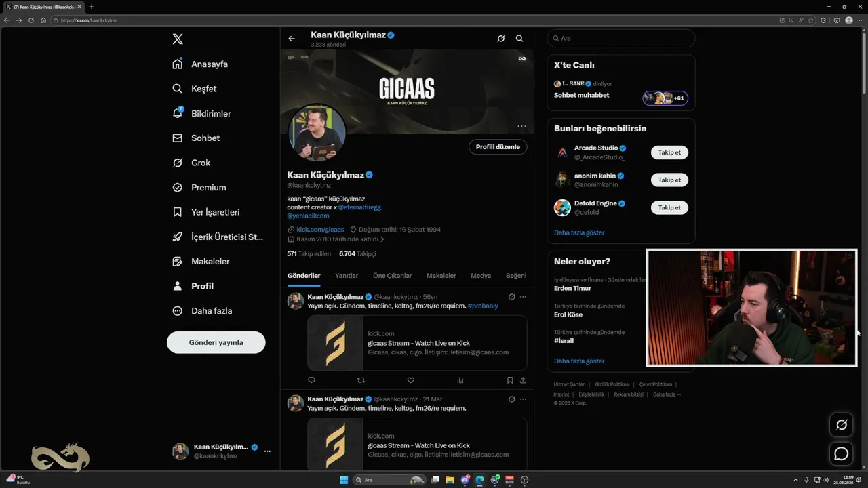Switch to Medya tab
Image resolution: width=868 pixels, height=488 pixels.
tap(481, 276)
